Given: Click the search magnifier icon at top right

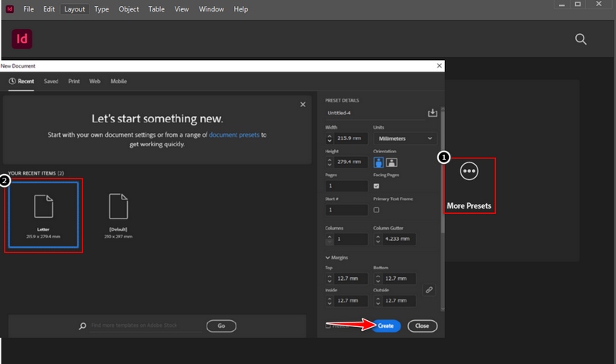Looking at the screenshot, I should (x=582, y=39).
